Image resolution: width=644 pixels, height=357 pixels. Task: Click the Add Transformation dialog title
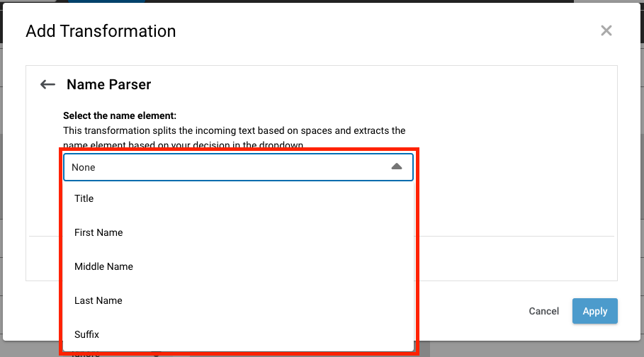[101, 31]
